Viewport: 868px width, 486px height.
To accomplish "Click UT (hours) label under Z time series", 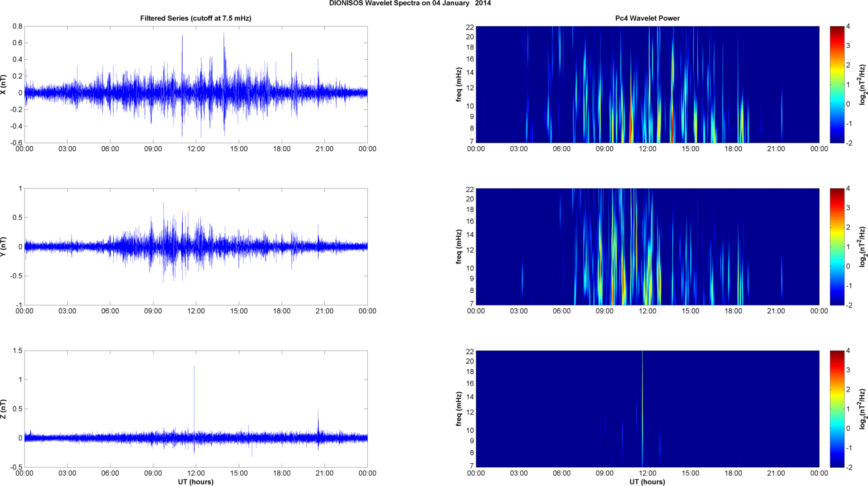I will 195,482.
